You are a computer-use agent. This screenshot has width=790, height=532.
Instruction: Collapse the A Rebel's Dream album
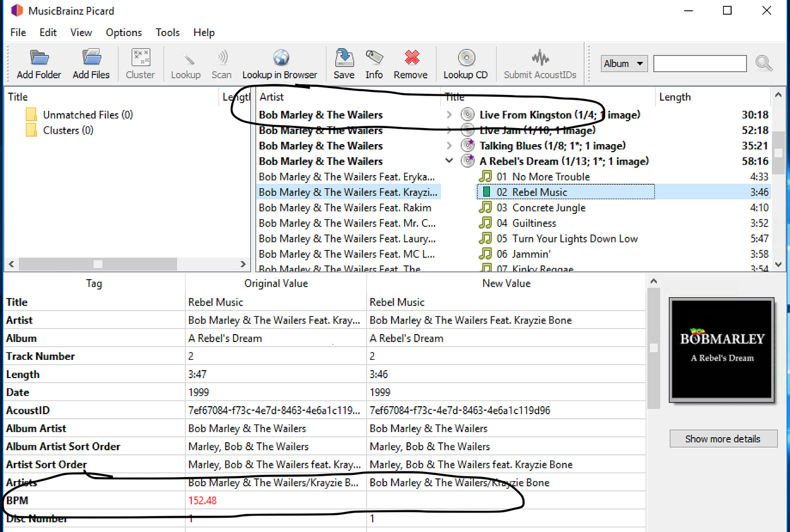click(449, 161)
